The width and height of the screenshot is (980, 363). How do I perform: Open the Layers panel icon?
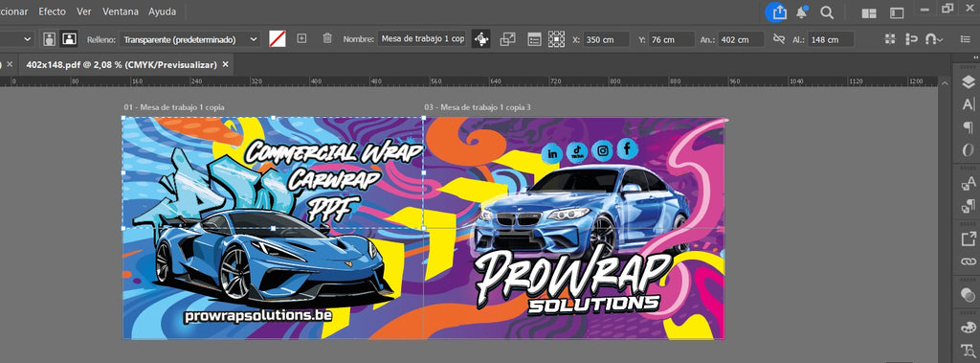pos(969,82)
